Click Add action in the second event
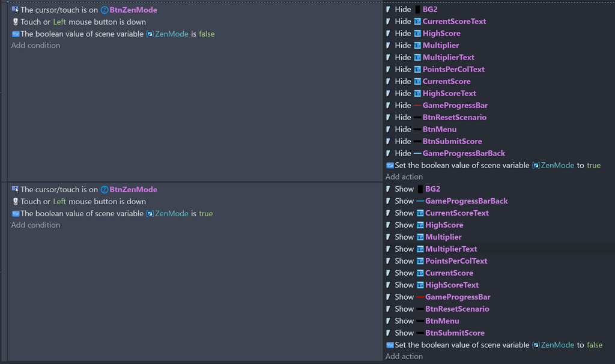Image resolution: width=615 pixels, height=364 pixels. coord(404,356)
